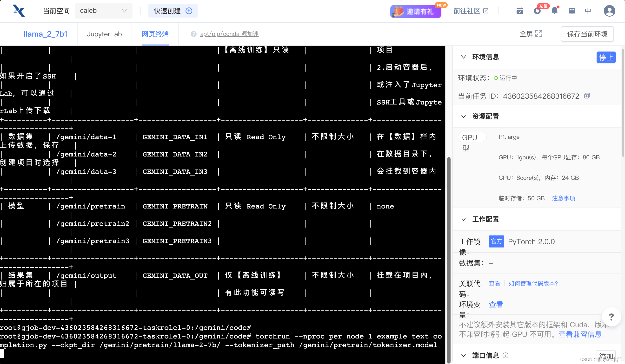Image resolution: width=625 pixels, height=364 pixels.
Task: Open the caleb workspace dropdown
Action: 103,11
